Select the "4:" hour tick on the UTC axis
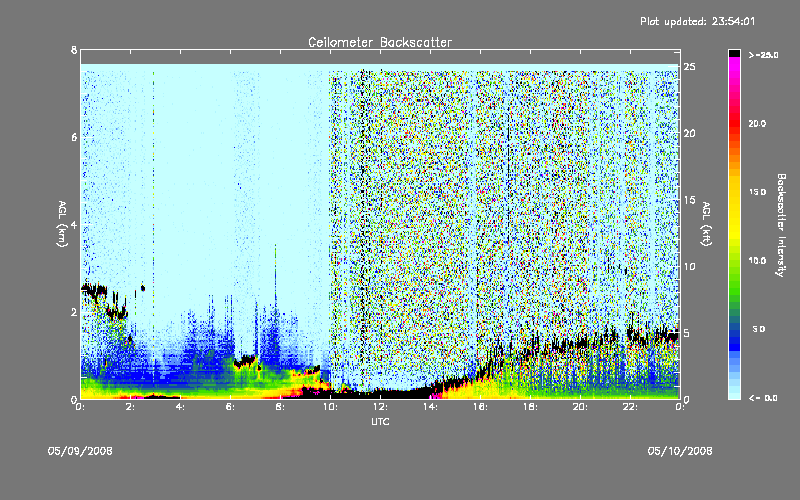Viewport: 800px width, 500px height. click(x=181, y=407)
